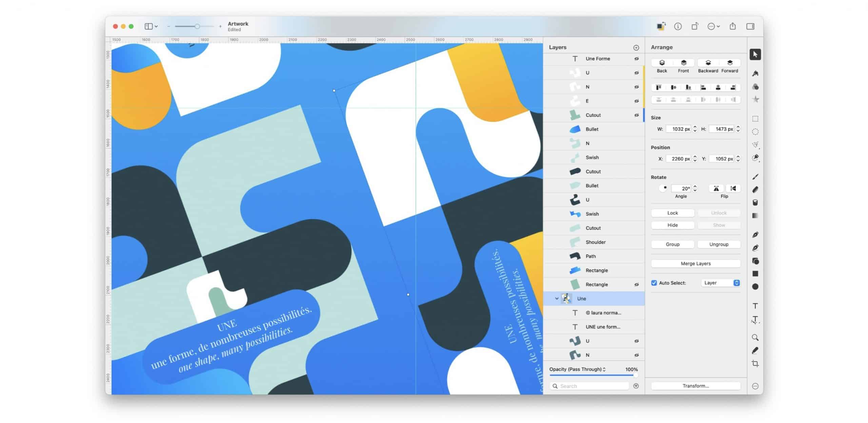Adjust height stepper arrows

(738, 129)
